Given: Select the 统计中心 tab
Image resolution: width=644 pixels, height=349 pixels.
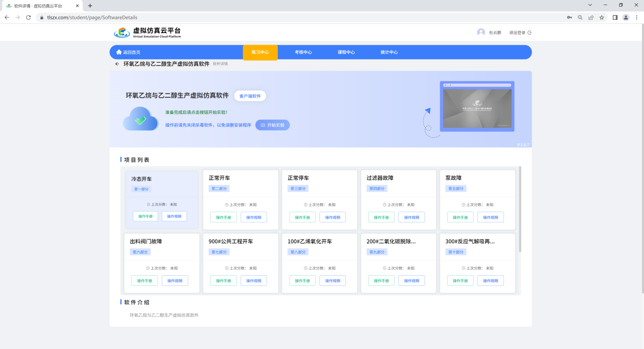Looking at the screenshot, I should pos(389,52).
